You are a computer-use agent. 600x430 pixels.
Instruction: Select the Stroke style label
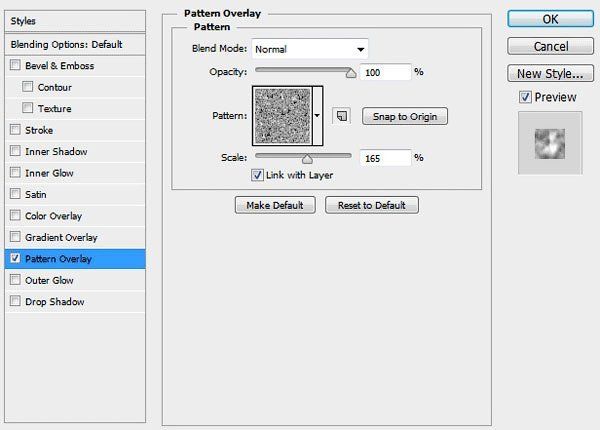39,130
